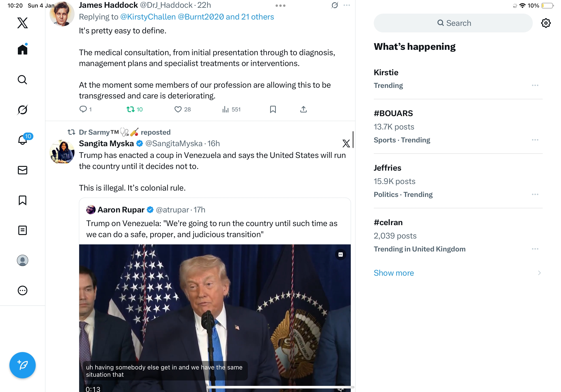Open more options for Kirstie trend
Screen dimensions: 561x392
point(535,85)
